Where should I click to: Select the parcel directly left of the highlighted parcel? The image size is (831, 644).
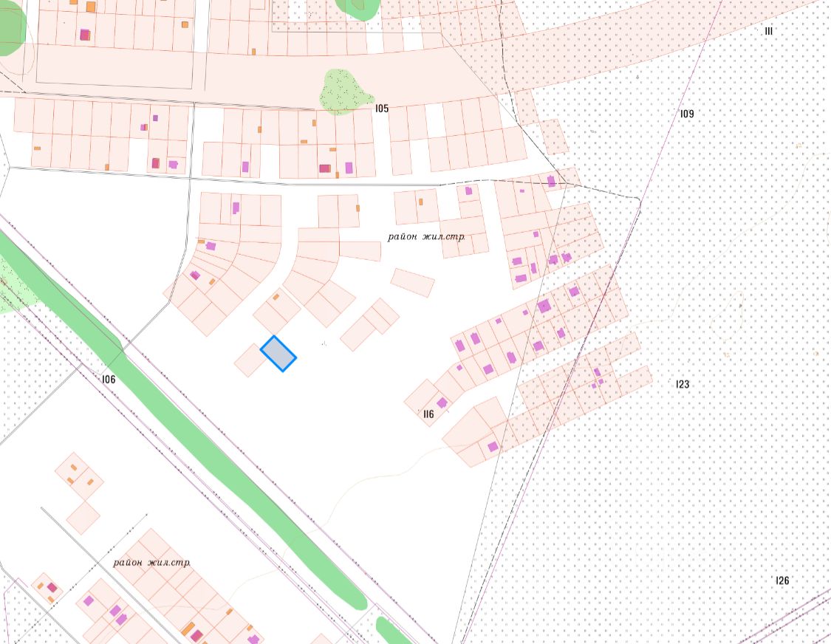point(250,360)
